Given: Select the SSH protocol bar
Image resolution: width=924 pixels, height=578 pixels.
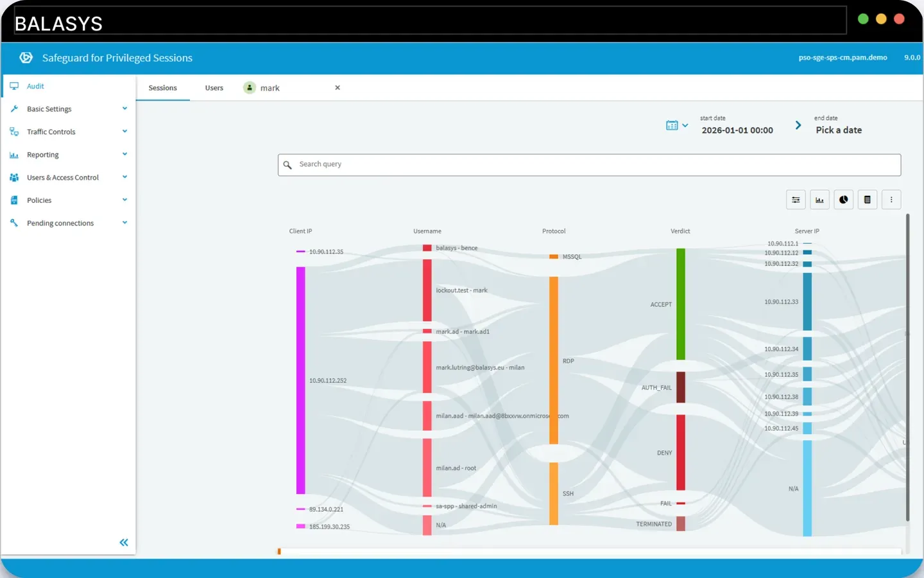Looking at the screenshot, I should pos(554,493).
